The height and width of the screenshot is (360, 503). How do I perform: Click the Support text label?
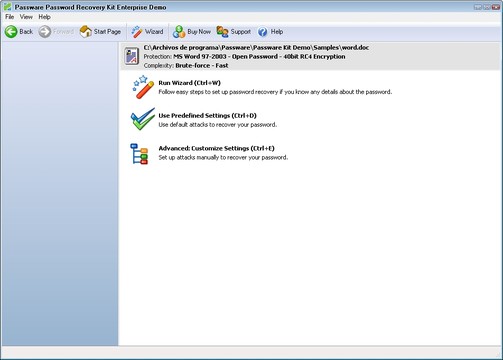coord(241,32)
